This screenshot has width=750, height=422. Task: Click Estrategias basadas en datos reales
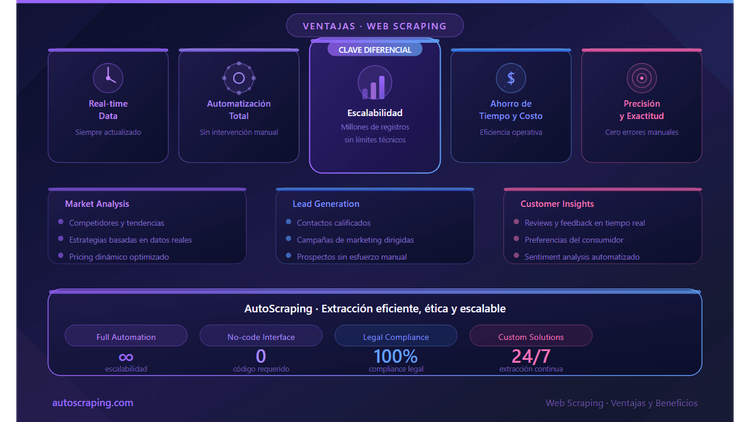pyautogui.click(x=130, y=240)
